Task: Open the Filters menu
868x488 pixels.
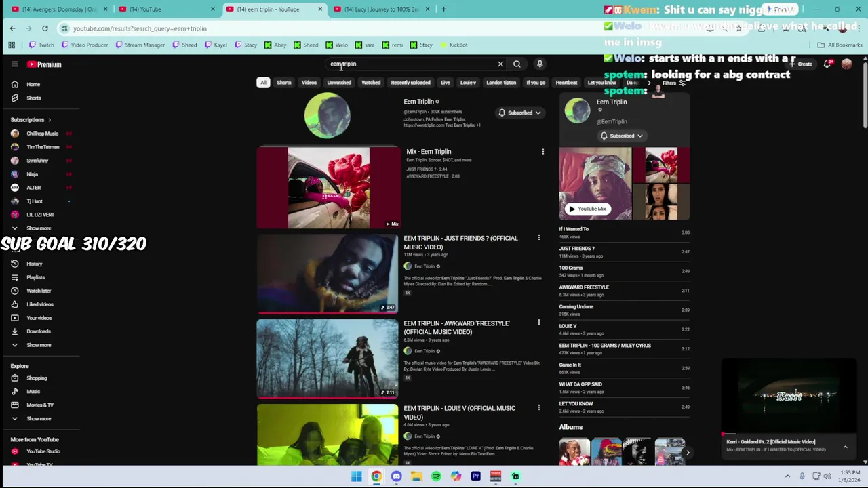Action: [673, 83]
